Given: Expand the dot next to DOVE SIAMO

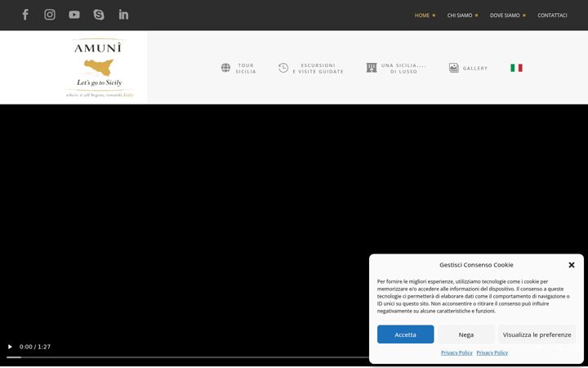Looking at the screenshot, I should coord(523,16).
